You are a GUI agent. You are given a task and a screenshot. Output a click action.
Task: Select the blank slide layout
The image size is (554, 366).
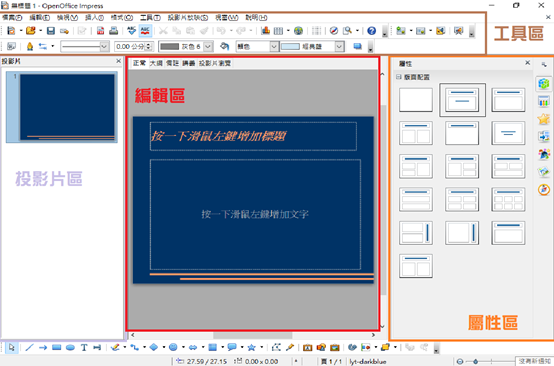(416, 100)
